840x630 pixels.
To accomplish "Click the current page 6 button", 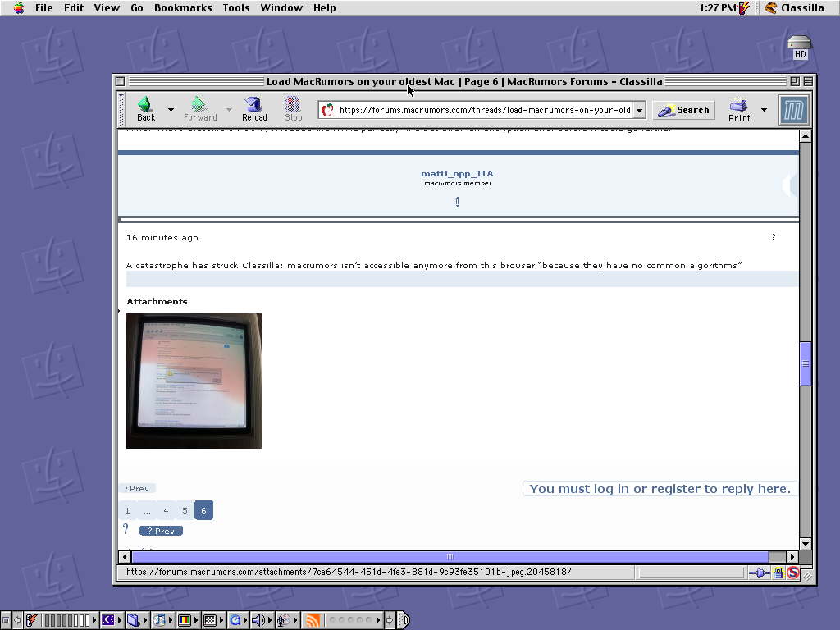I will (203, 510).
